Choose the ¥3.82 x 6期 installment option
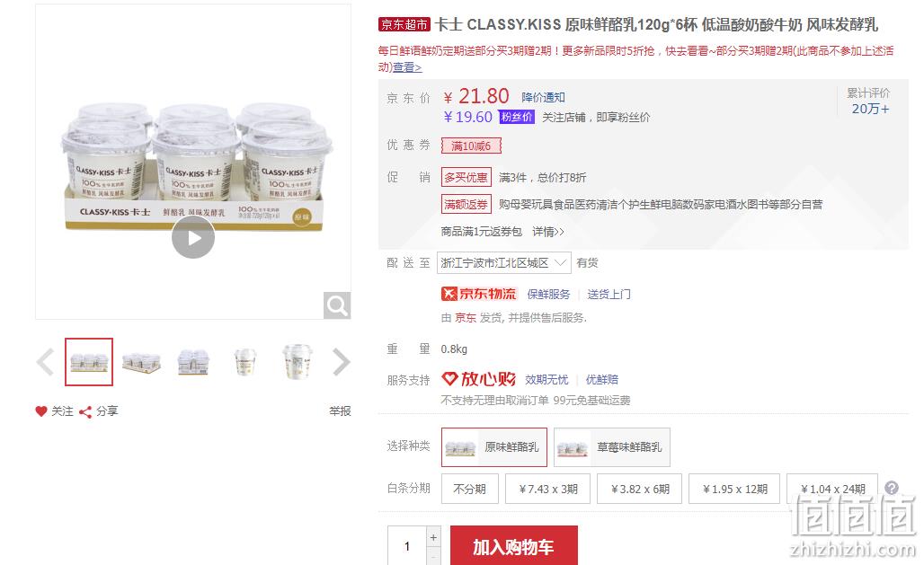 tap(639, 489)
